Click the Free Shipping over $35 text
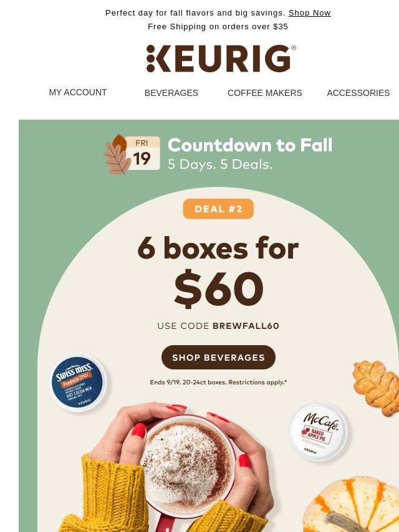The width and height of the screenshot is (399, 532). point(218,26)
